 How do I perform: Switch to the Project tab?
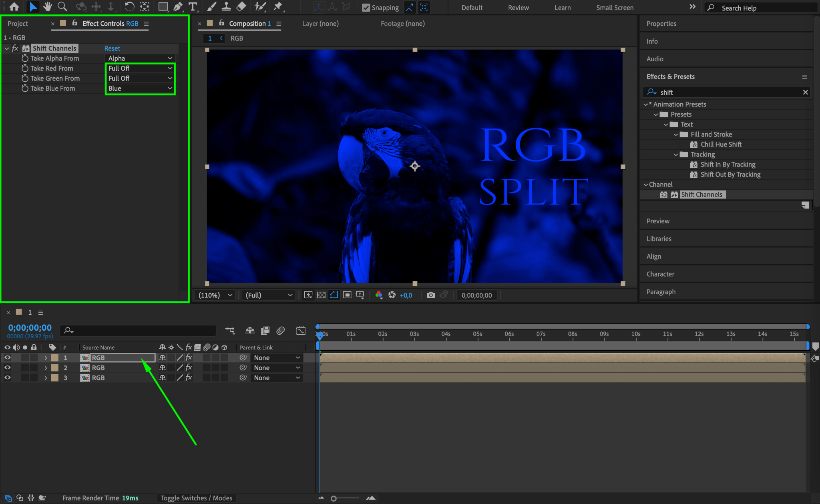pyautogui.click(x=18, y=24)
